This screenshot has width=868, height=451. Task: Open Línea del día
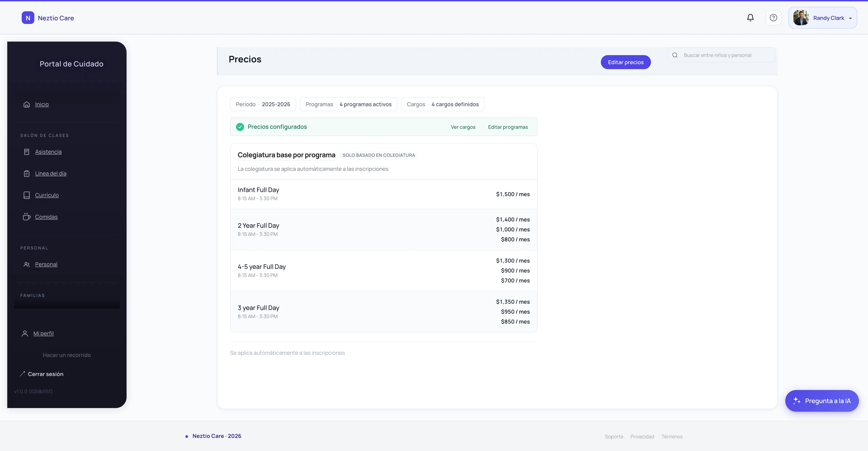click(x=51, y=174)
